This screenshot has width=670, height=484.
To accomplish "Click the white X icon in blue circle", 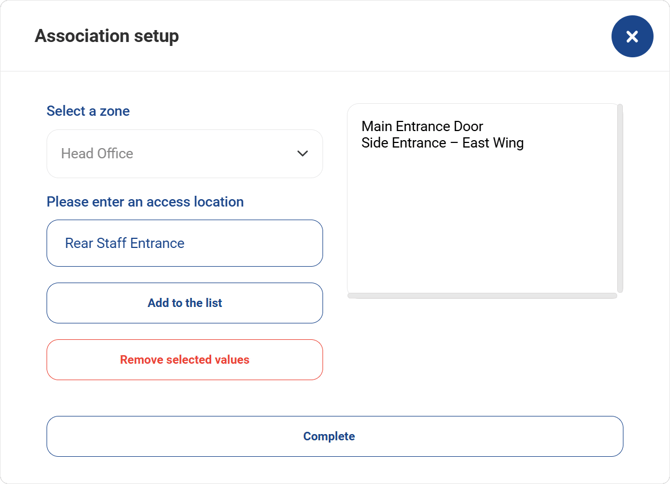I will 632,37.
